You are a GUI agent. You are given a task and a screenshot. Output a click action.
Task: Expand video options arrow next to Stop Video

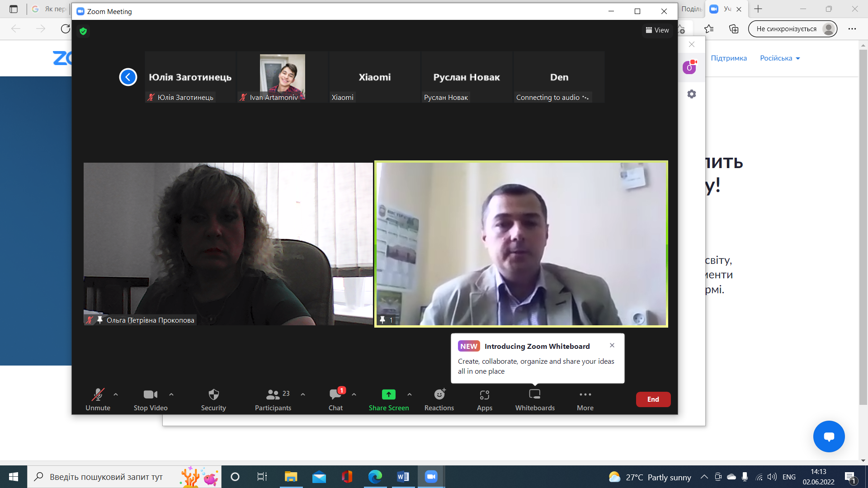click(x=171, y=394)
